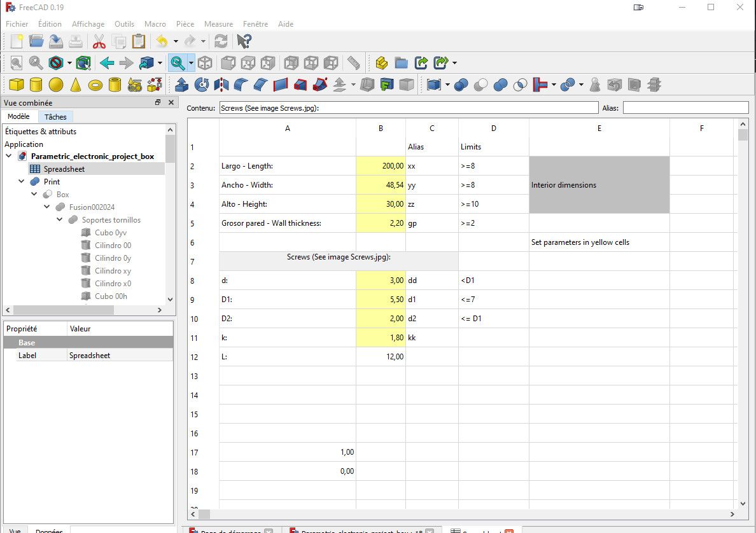Select column B header
Screen dimensions: 756x533
(x=381, y=128)
